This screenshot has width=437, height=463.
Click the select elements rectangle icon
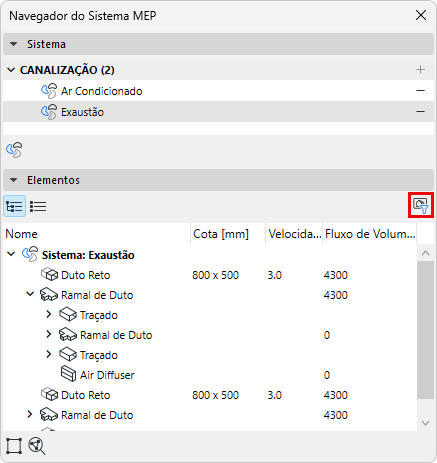(x=14, y=446)
